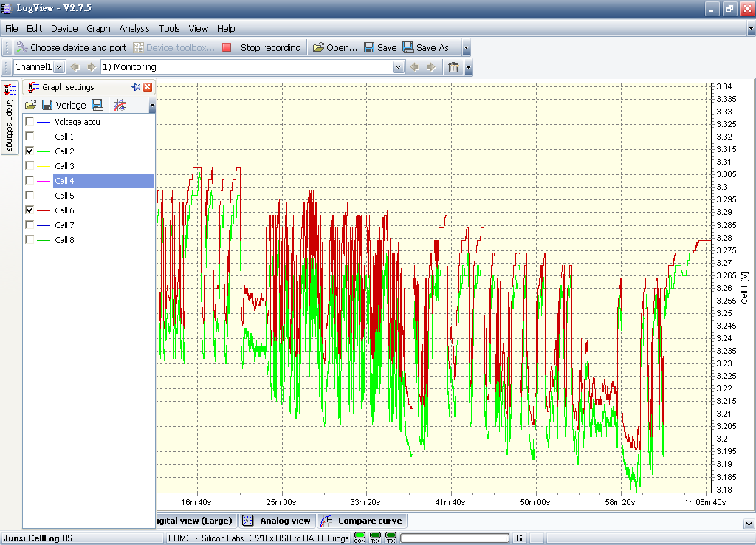The image size is (756, 545).
Task: Click the status bar progress bar
Action: coord(455,538)
